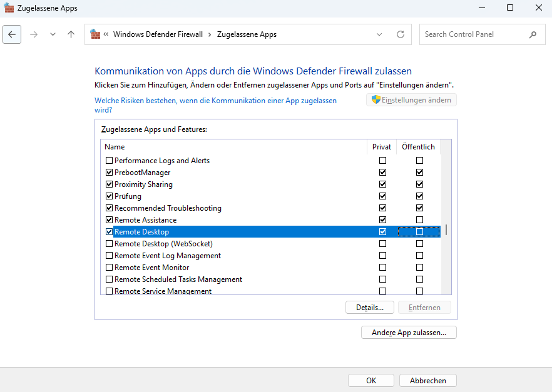The image size is (552, 392).
Task: Go up one level with up arrow
Action: pyautogui.click(x=71, y=34)
